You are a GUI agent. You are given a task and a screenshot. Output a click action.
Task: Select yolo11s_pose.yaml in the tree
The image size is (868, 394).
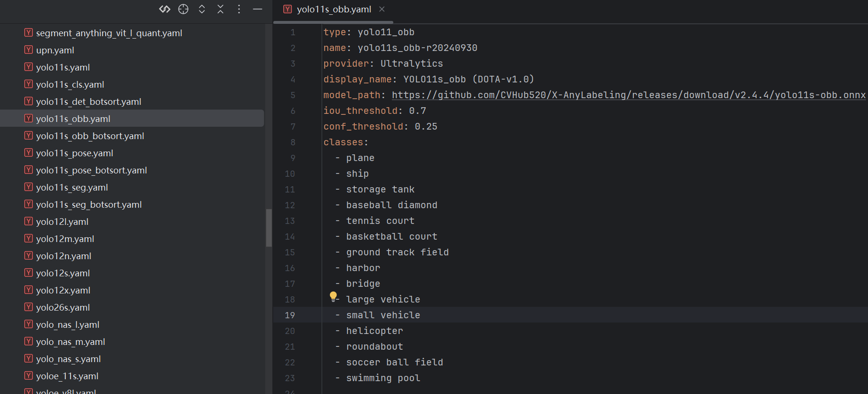click(75, 153)
